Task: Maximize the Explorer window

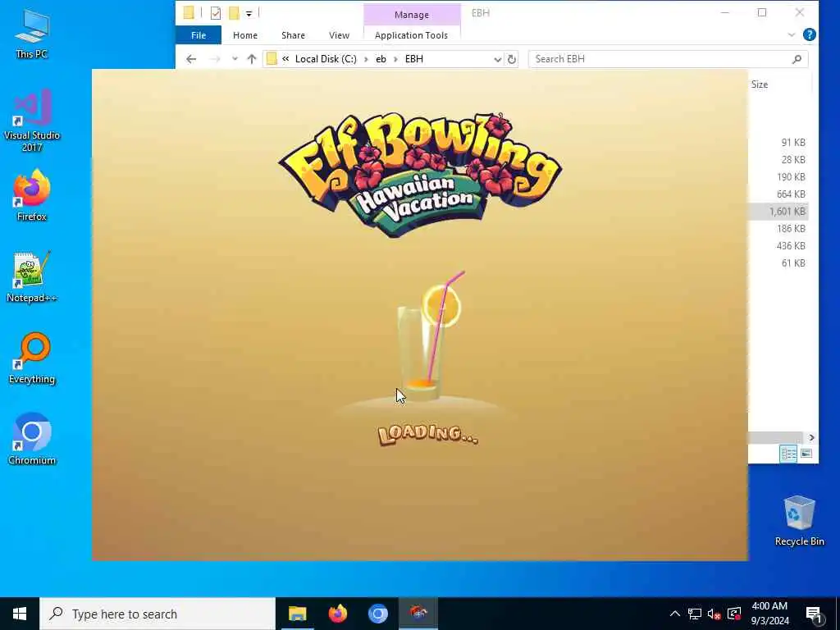Action: click(x=762, y=13)
